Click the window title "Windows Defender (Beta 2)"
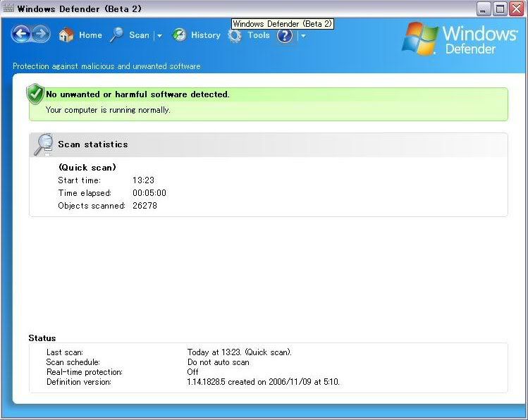 pyautogui.click(x=80, y=8)
